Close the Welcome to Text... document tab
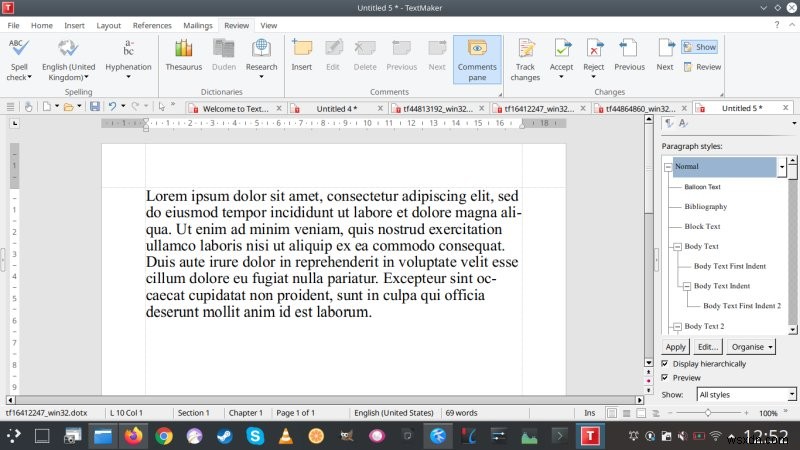 (x=279, y=108)
